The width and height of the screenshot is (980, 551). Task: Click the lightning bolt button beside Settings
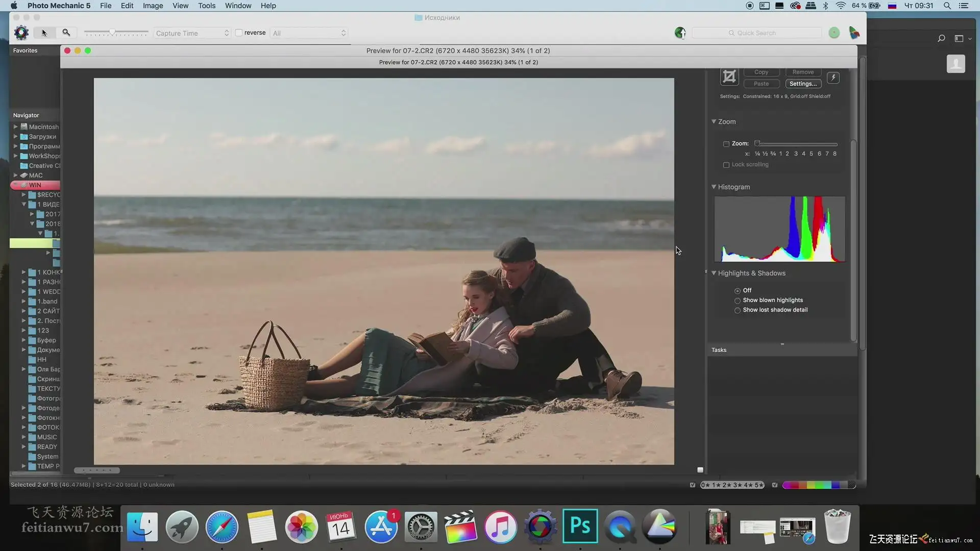[833, 78]
